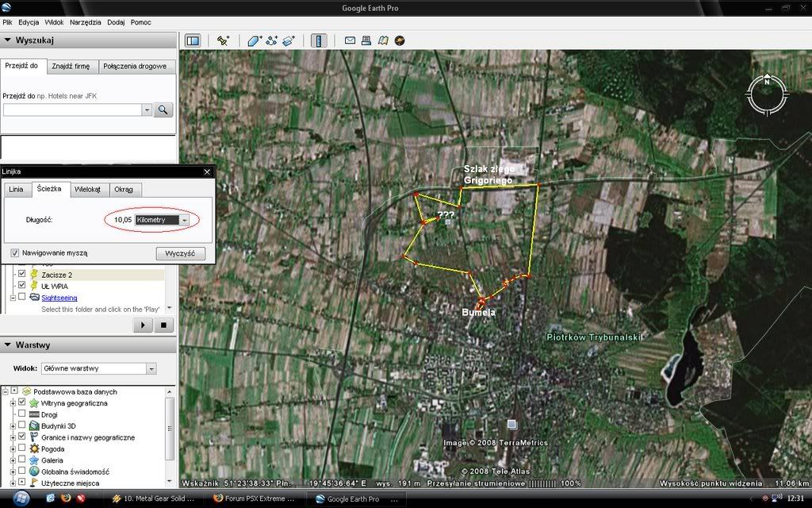Enable the Drogi layer checkbox

[21, 414]
